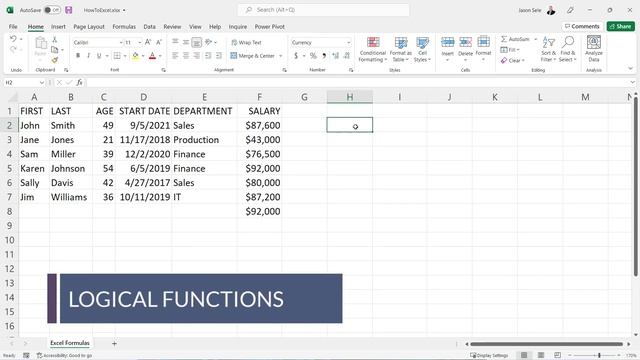Click the Cut scissors icon
Image resolution: width=640 pixels, height=360 pixels.
(55, 39)
